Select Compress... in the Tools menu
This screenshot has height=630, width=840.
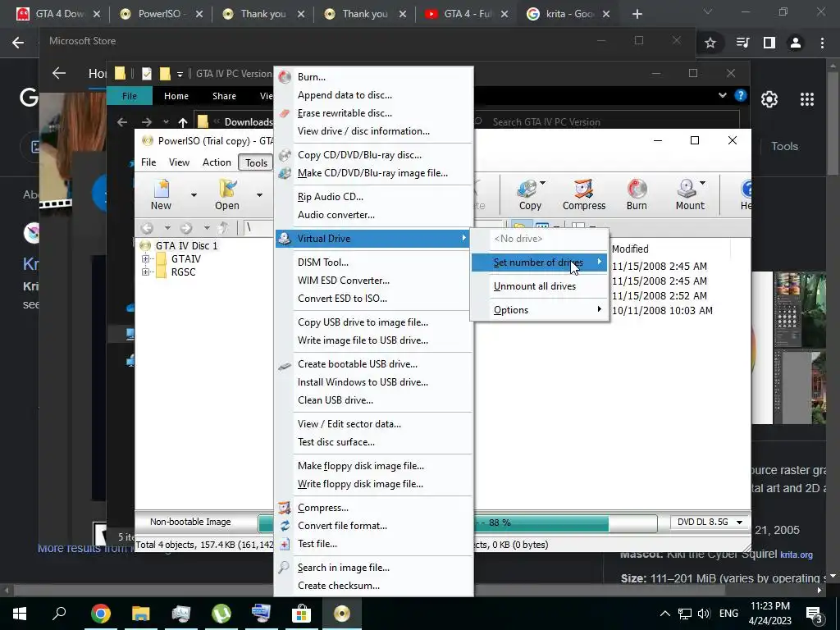click(374, 508)
